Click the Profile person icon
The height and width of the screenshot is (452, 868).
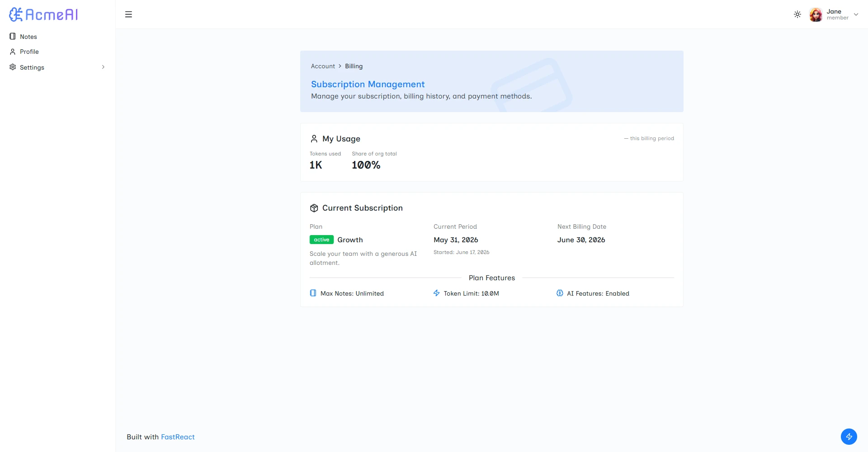coord(13,52)
